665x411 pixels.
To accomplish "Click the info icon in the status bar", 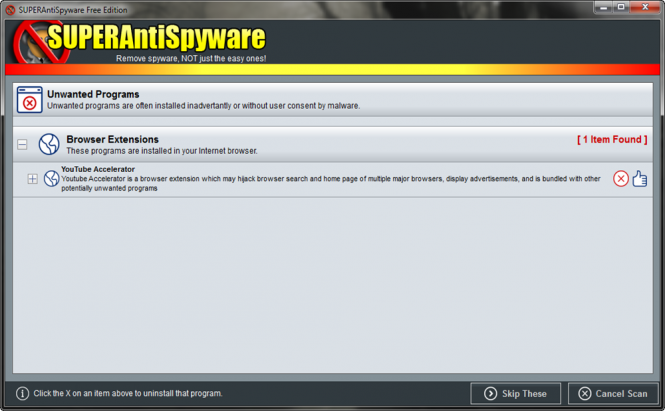I will 23,393.
